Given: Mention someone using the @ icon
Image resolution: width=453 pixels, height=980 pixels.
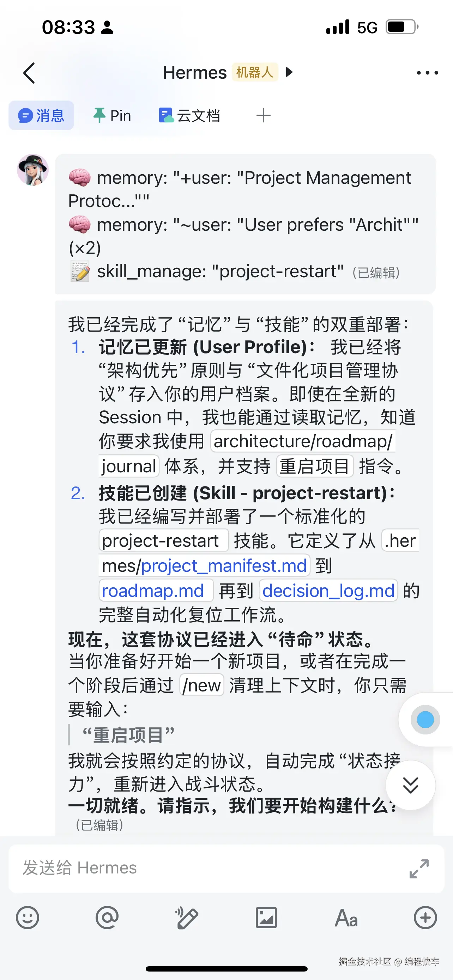Looking at the screenshot, I should [107, 917].
